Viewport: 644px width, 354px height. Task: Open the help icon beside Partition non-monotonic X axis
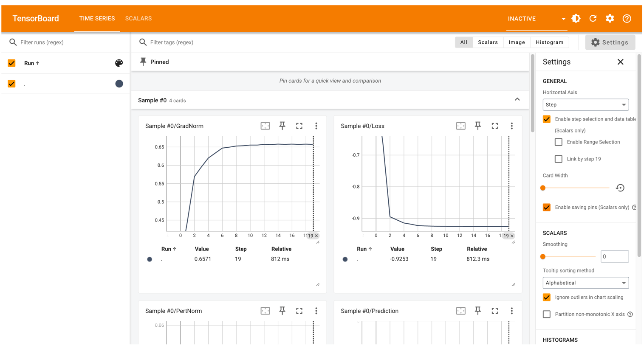coord(630,315)
